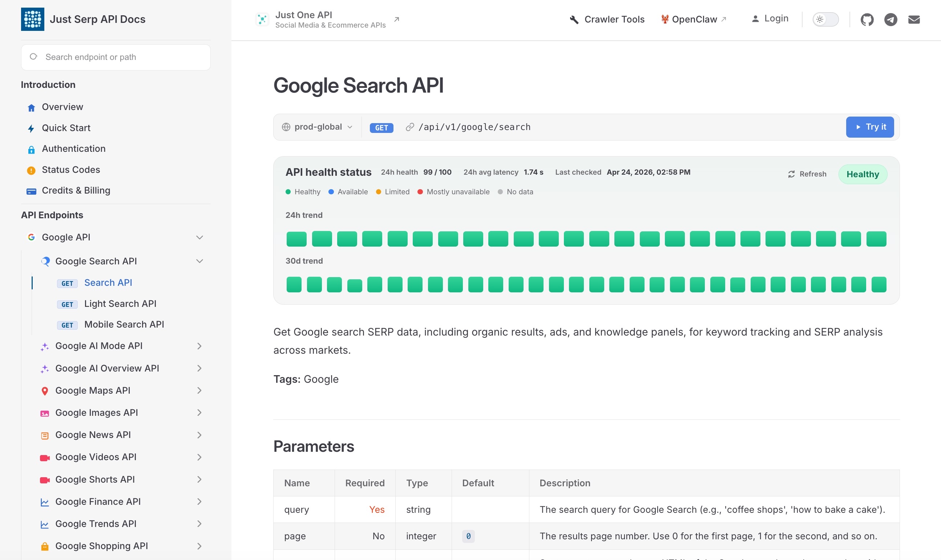Expand the Google News API chevron
941x560 pixels.
point(200,435)
